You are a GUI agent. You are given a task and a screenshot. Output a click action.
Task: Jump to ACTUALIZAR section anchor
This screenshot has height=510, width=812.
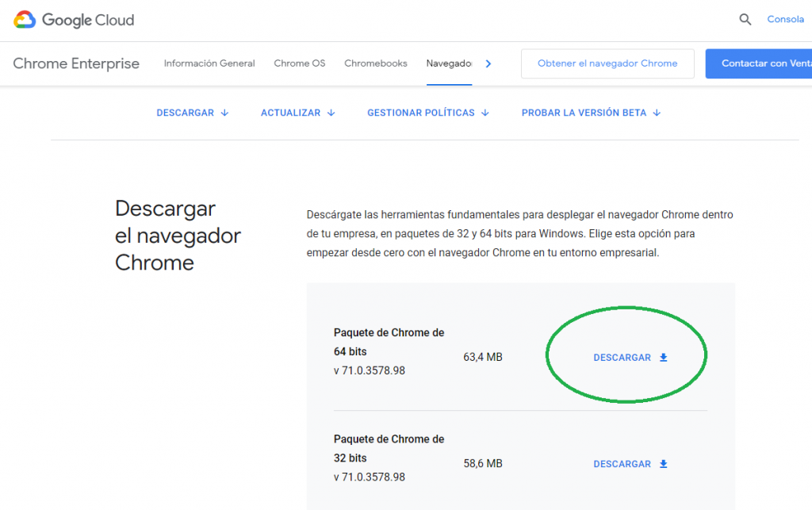(298, 113)
